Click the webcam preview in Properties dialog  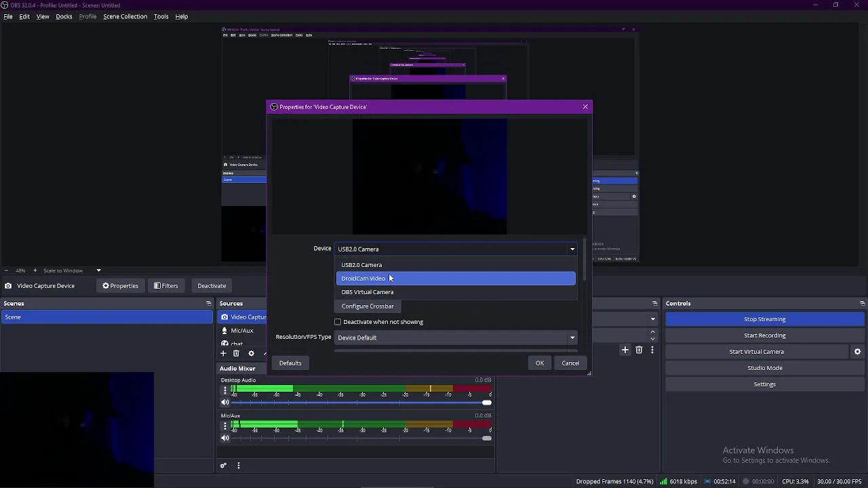pos(429,176)
